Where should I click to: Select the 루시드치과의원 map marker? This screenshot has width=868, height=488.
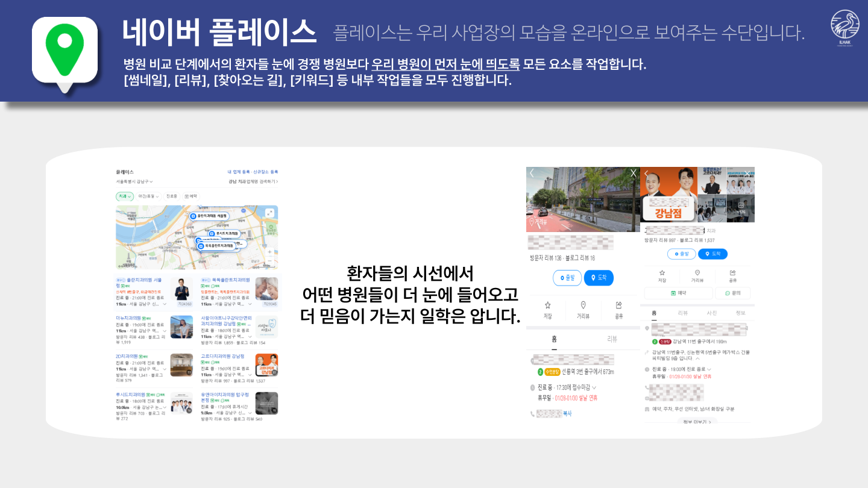point(224,233)
